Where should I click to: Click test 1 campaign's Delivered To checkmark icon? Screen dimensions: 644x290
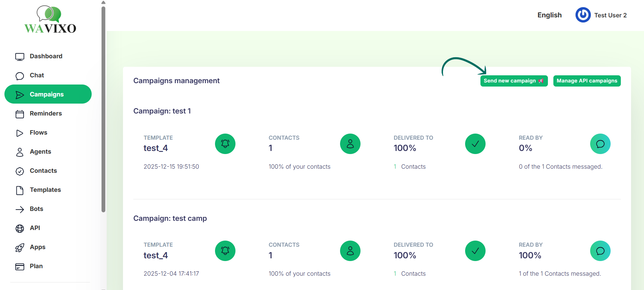click(x=475, y=144)
